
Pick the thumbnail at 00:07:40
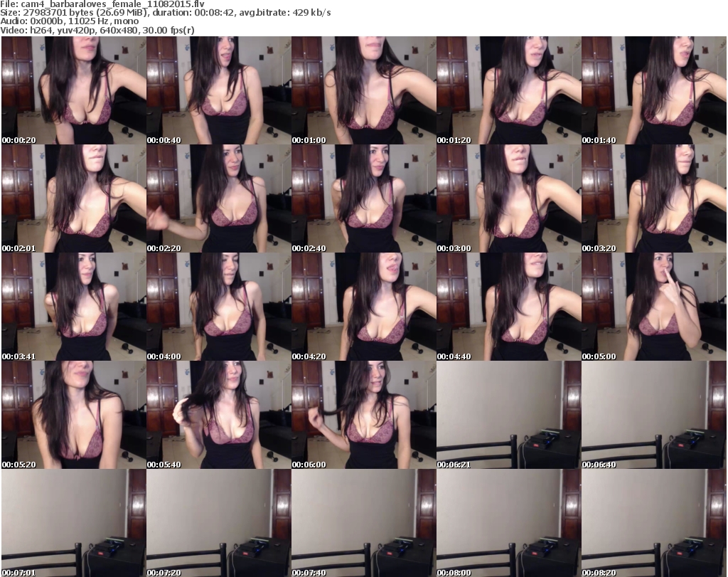(x=363, y=523)
